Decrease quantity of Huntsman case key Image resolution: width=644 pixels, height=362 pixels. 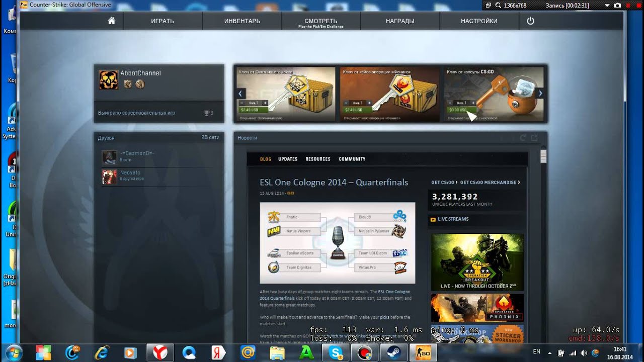(242, 103)
